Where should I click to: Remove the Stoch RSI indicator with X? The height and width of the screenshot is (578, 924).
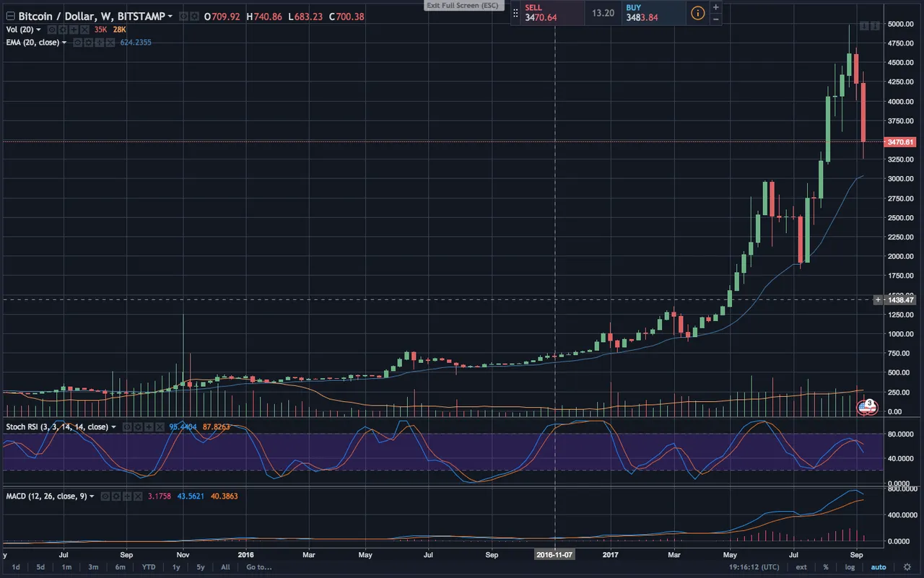click(x=160, y=427)
